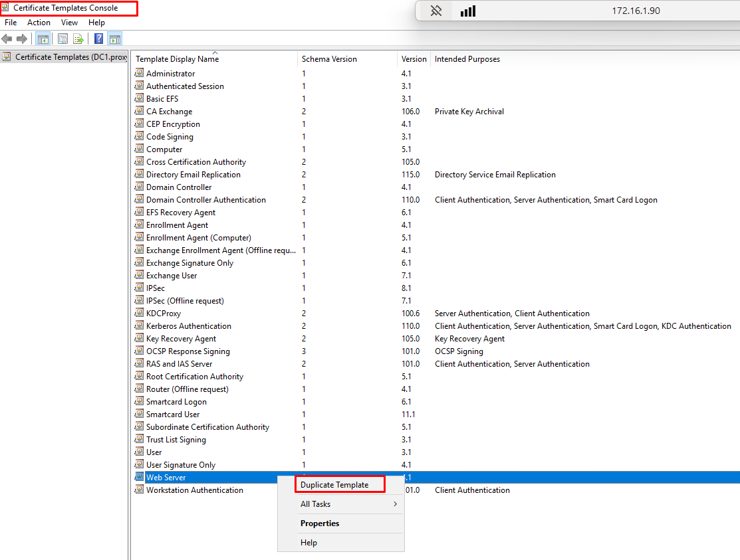Click version 106.0 of CA Exchange

[411, 112]
